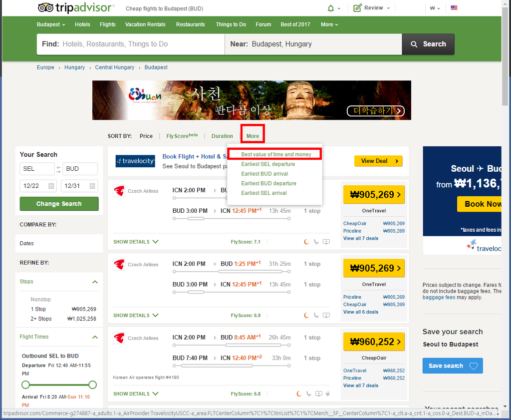Choose 'Earliest BUD arrival' sort option
This screenshot has width=511, height=420.
(264, 174)
